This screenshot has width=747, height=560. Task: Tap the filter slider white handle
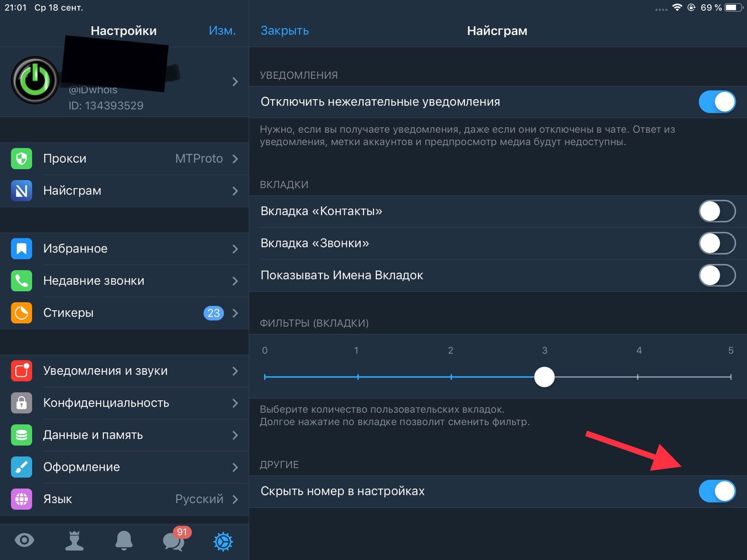click(x=544, y=377)
